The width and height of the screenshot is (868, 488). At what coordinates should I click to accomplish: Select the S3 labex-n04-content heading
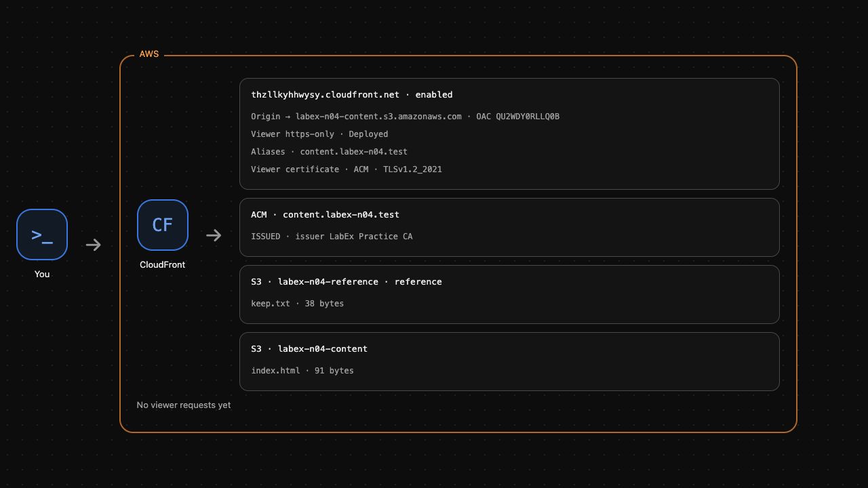point(309,349)
